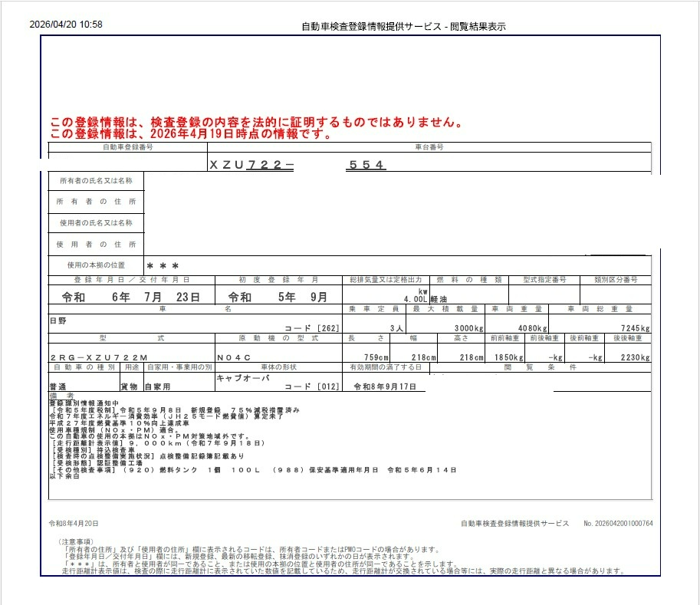The height and width of the screenshot is (605, 700).
Task: Click footer date 令和8年4月20日
Action: coord(74,523)
